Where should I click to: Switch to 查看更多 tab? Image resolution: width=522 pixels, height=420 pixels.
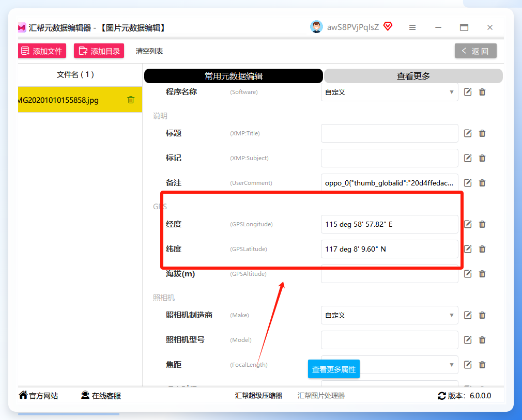coord(413,76)
